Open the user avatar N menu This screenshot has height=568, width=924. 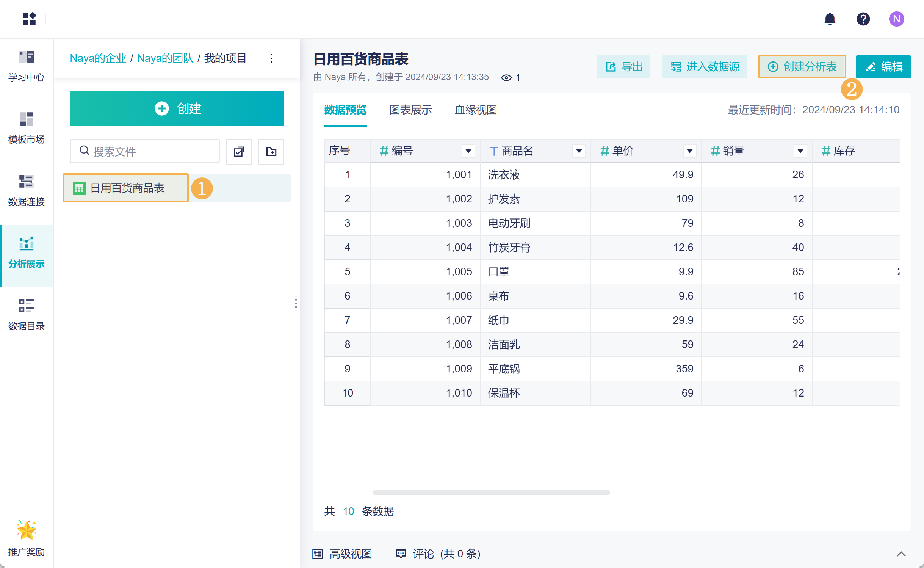click(896, 19)
